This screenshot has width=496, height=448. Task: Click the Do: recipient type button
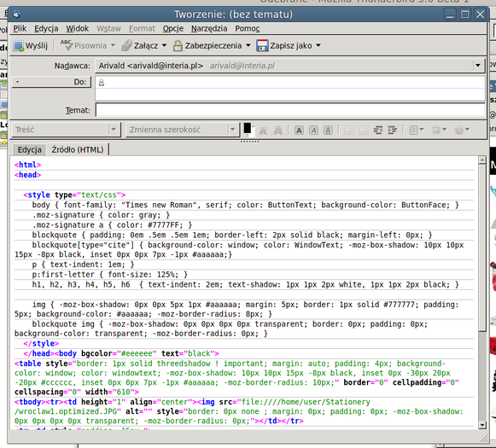coord(51,82)
